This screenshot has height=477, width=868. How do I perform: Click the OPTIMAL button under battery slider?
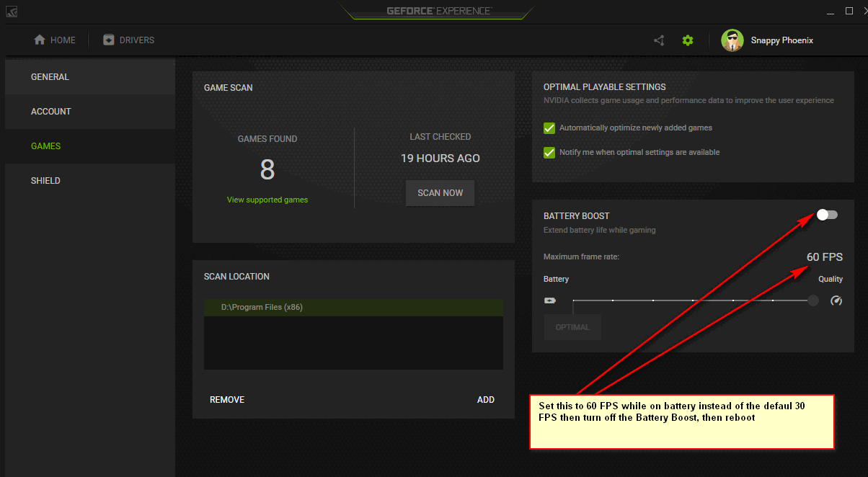point(572,327)
